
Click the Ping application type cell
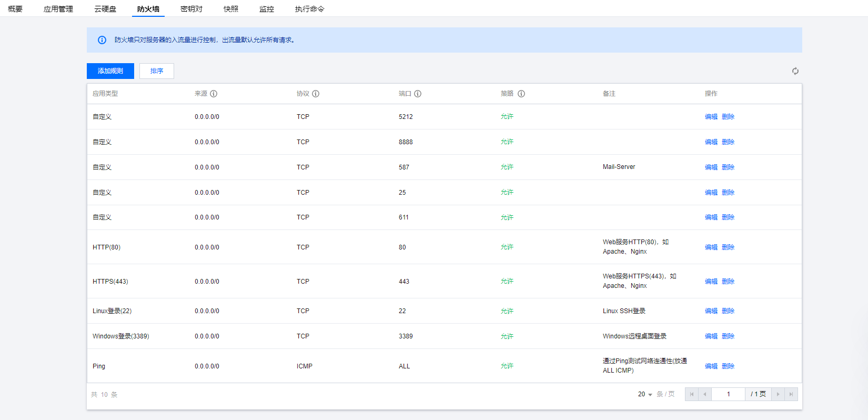(99, 366)
